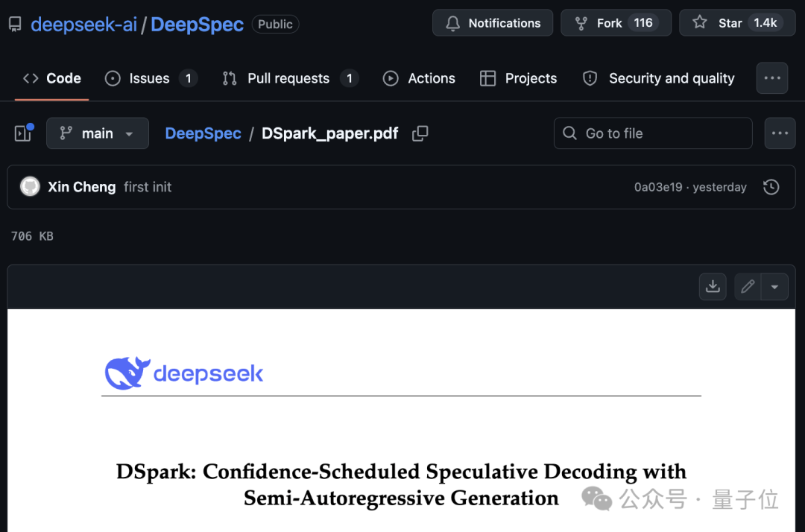Click the repository icon beside deepseek-ai
805x532 pixels.
(16, 24)
